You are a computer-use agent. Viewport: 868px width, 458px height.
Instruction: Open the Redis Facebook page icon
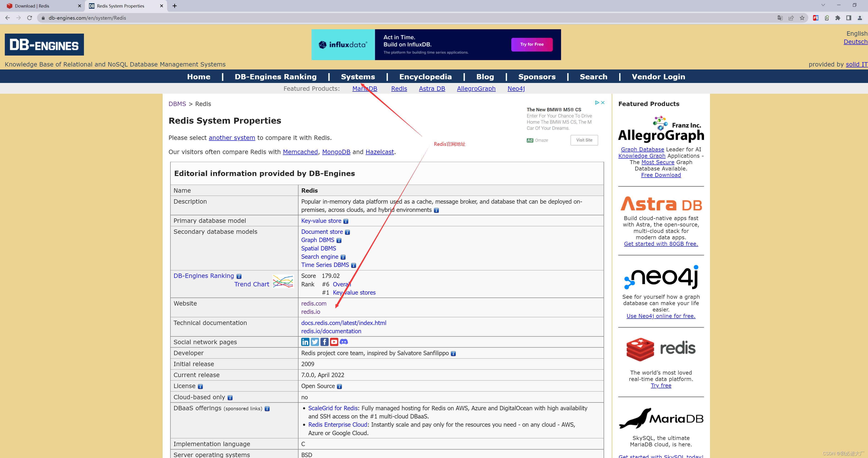pyautogui.click(x=325, y=342)
